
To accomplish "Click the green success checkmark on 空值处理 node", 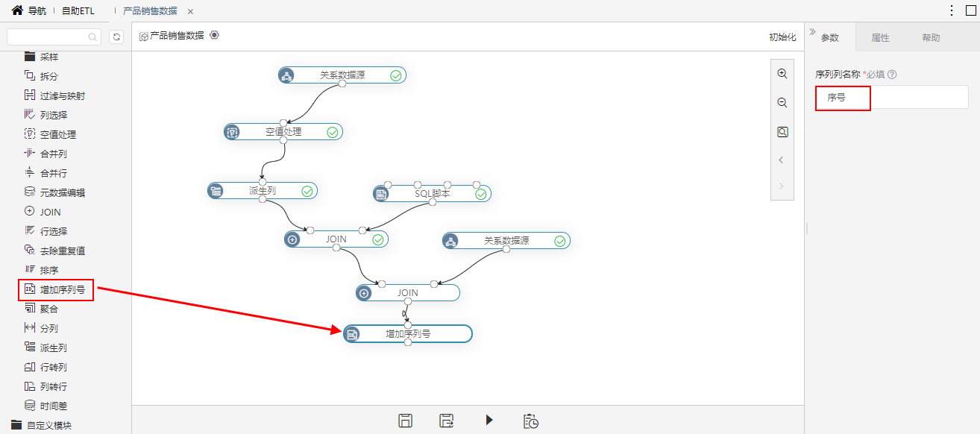I will pyautogui.click(x=333, y=133).
